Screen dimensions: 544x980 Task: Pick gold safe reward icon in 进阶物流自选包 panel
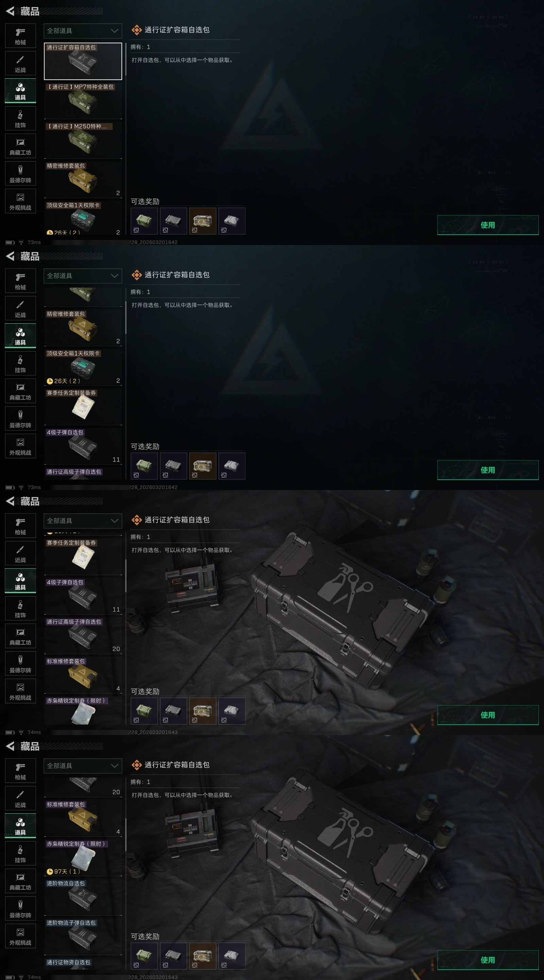tap(203, 956)
